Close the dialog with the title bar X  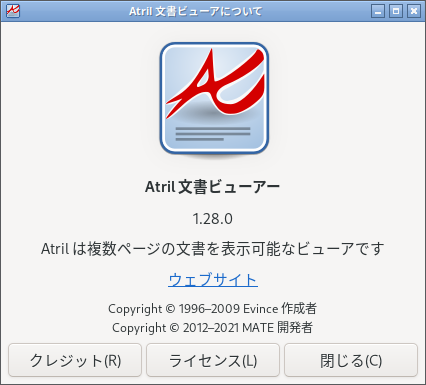pyautogui.click(x=414, y=11)
